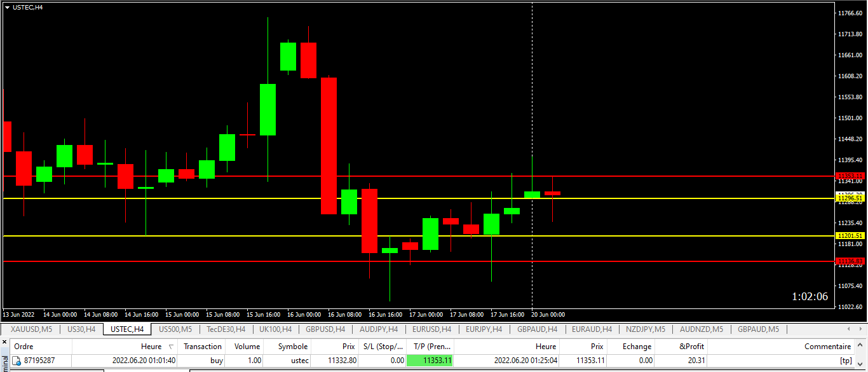
Task: Open the USTEC,H4 chart title dropdown arrow
Action: coord(8,7)
